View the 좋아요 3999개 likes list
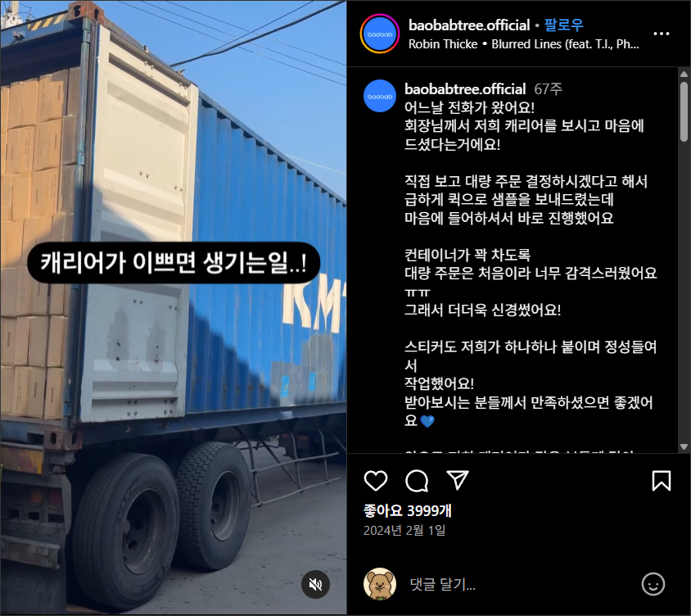 407,510
